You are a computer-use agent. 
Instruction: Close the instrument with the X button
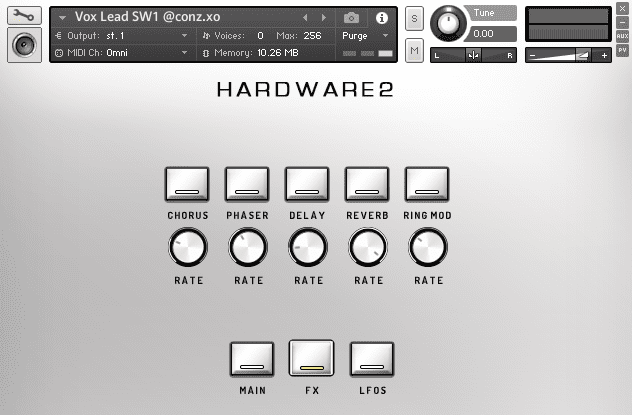click(x=622, y=8)
